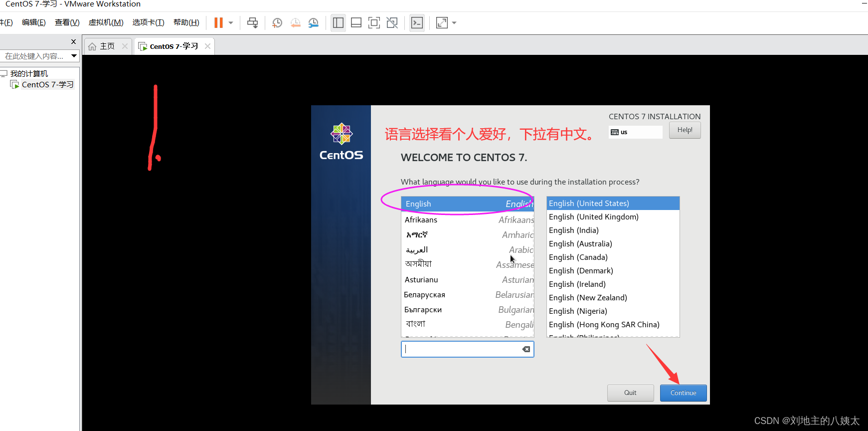Select Afrikaans in the language list
This screenshot has width=868, height=431.
468,220
